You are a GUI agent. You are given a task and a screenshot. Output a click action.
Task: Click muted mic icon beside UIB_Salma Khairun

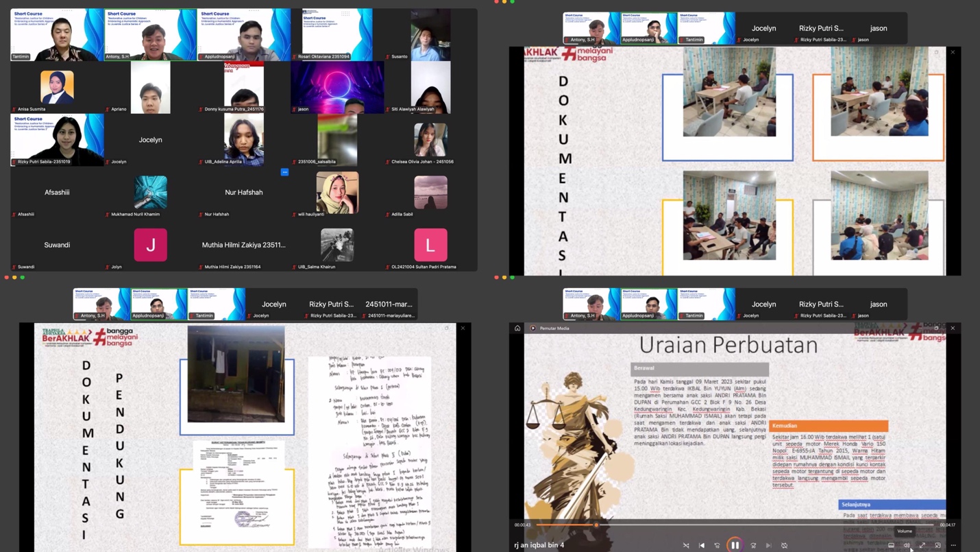(x=295, y=267)
